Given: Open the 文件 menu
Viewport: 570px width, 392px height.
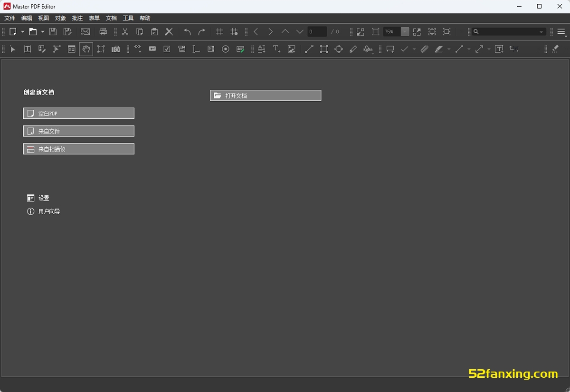Looking at the screenshot, I should (x=10, y=18).
